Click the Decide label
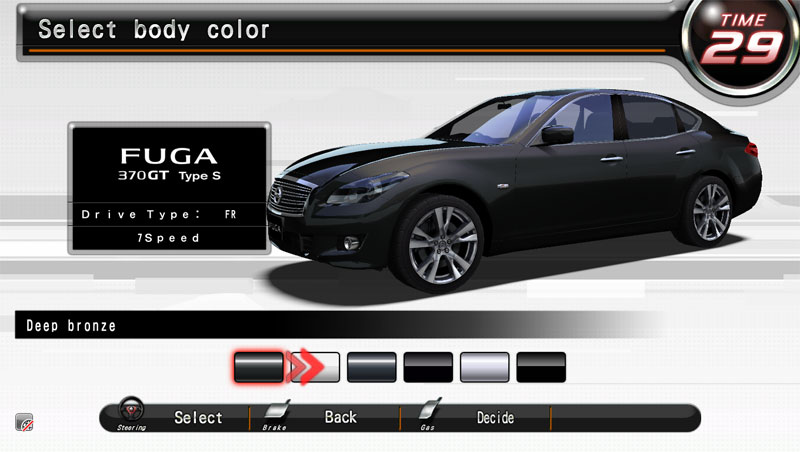 [495, 418]
